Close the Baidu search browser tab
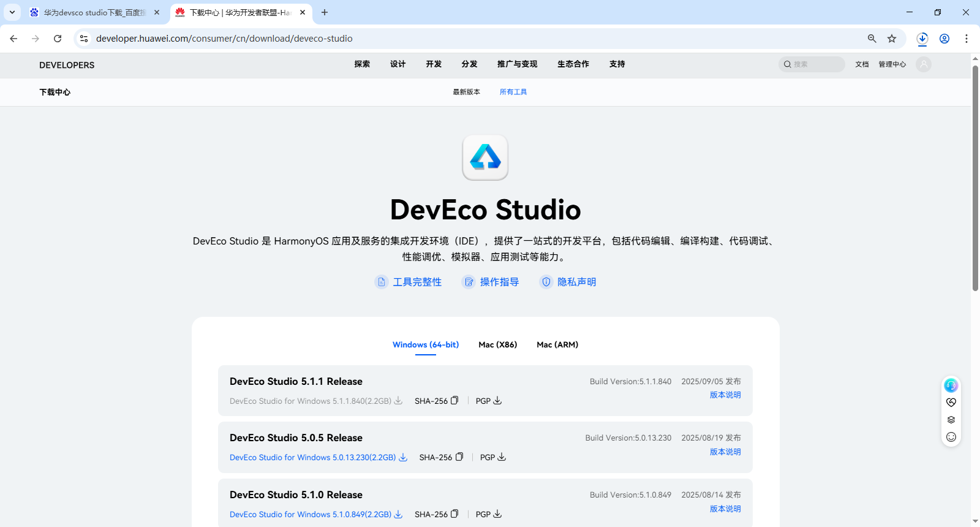The image size is (980, 527). [157, 12]
